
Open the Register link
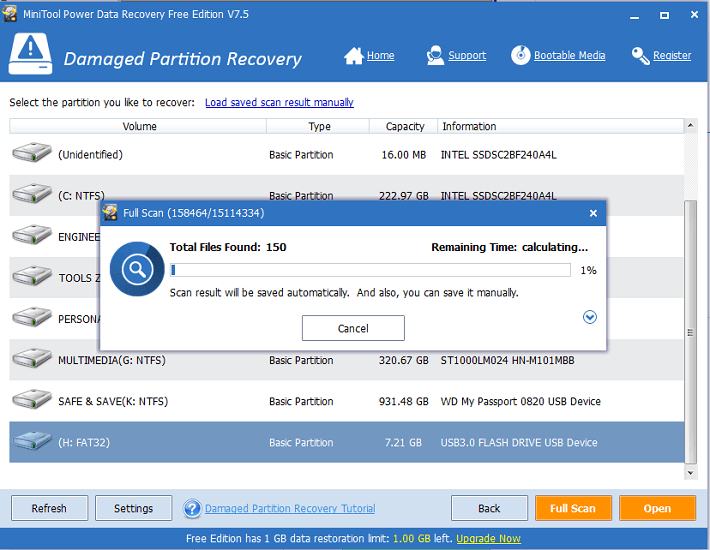672,56
